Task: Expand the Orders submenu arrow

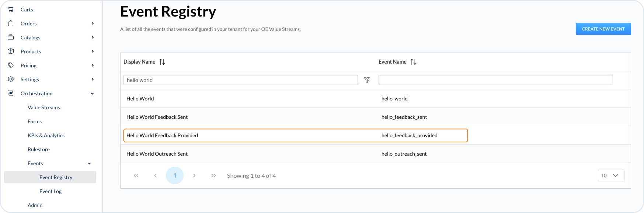Action: [x=93, y=24]
